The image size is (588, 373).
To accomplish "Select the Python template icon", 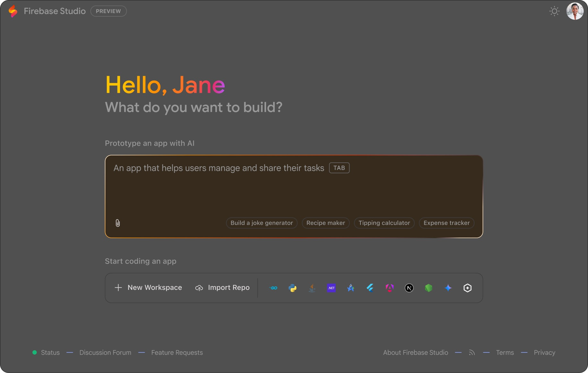I will pyautogui.click(x=293, y=288).
